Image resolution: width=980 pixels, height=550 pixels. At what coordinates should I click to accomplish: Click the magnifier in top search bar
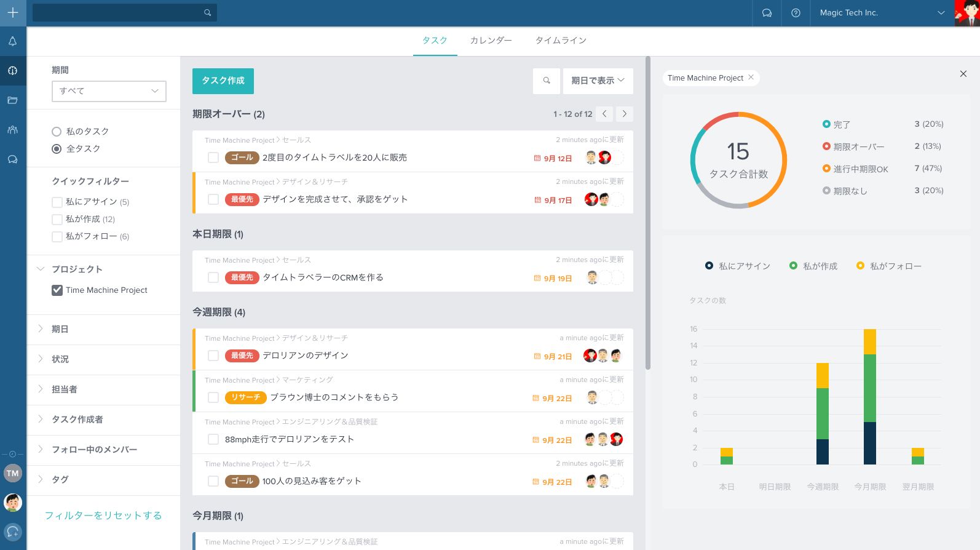207,13
